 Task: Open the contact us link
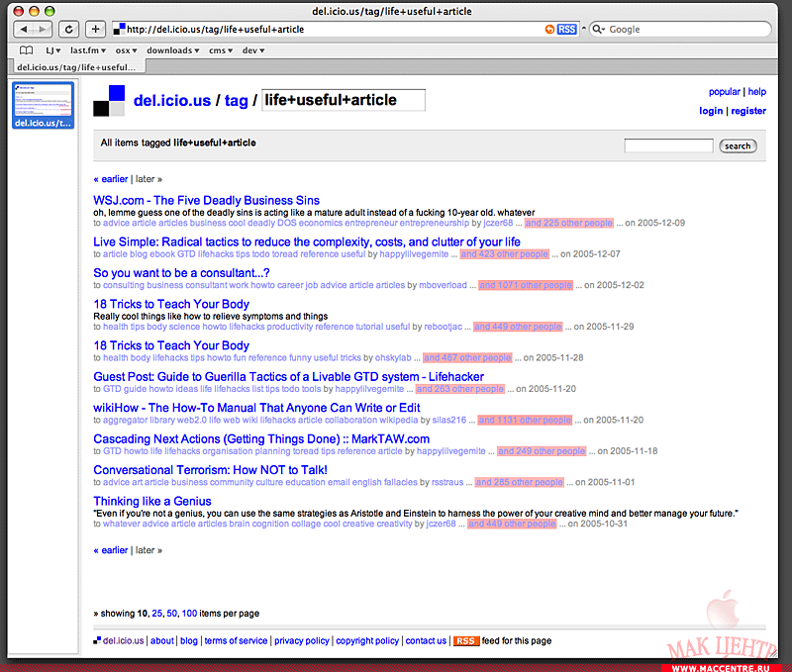coord(426,640)
